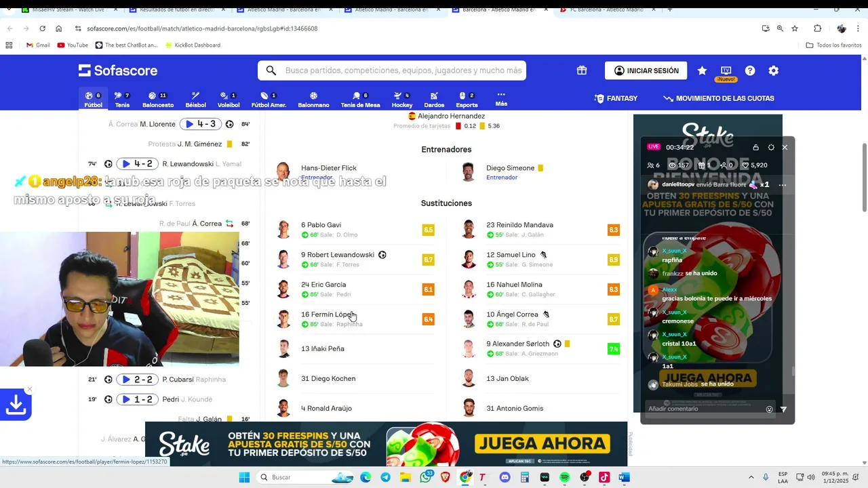Focus the Sofascore search field

click(x=392, y=70)
